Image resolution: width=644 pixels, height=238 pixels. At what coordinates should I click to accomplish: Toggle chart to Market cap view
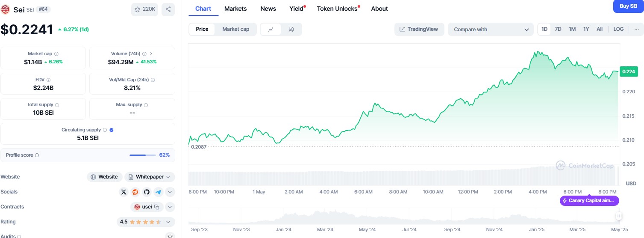[235, 29]
